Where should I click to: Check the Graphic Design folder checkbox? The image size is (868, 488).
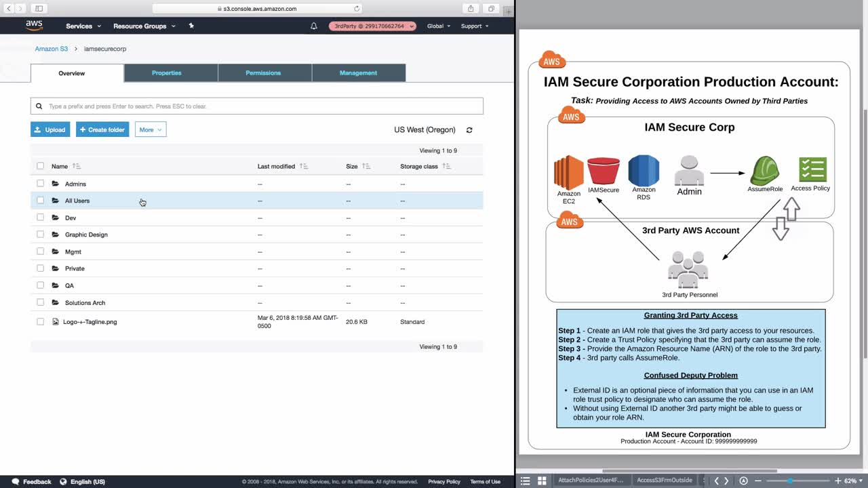[x=40, y=235]
